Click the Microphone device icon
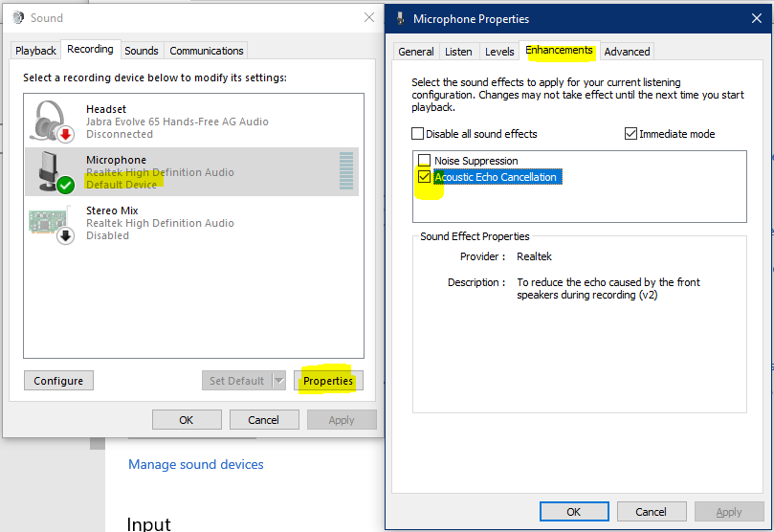Image resolution: width=774 pixels, height=532 pixels. tap(55, 172)
